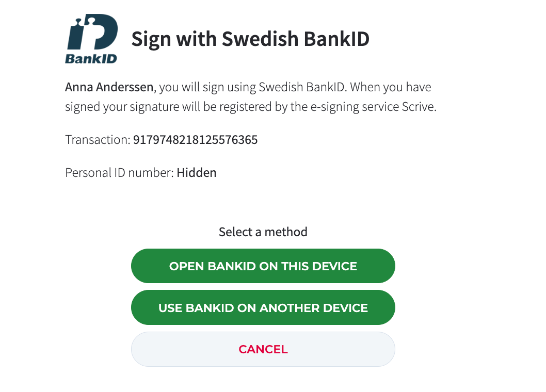Click the 'Hidden' personal ID value
The image size is (546, 392).
[197, 173]
